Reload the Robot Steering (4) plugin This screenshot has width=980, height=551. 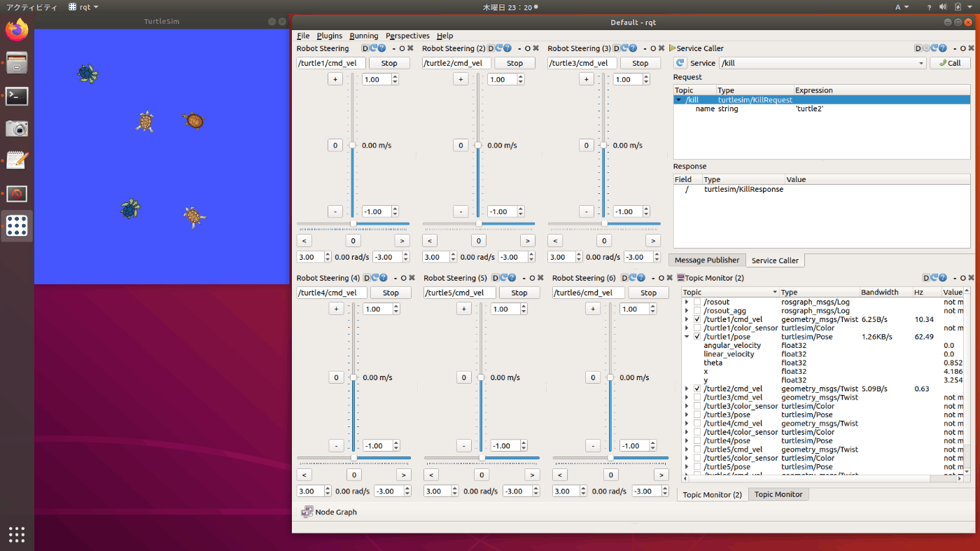click(x=376, y=278)
